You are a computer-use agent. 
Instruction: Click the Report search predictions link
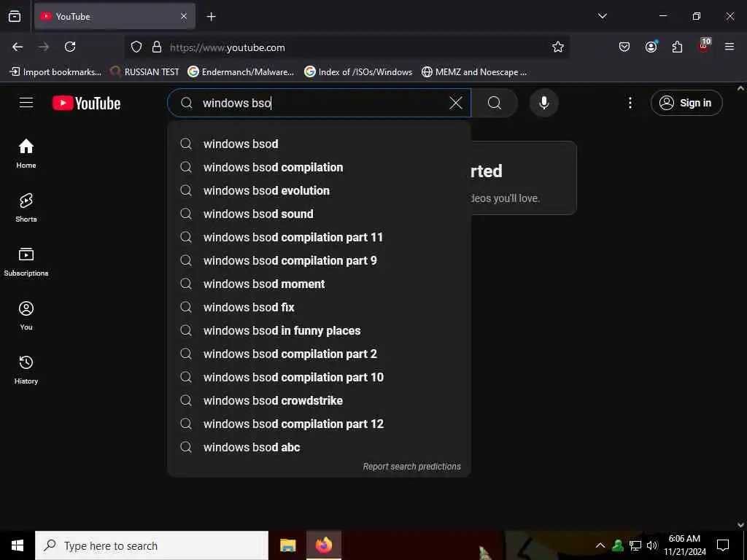411,467
